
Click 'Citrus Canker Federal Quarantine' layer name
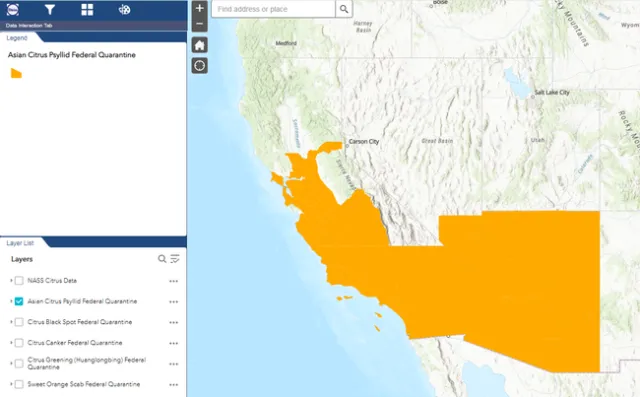(x=75, y=343)
